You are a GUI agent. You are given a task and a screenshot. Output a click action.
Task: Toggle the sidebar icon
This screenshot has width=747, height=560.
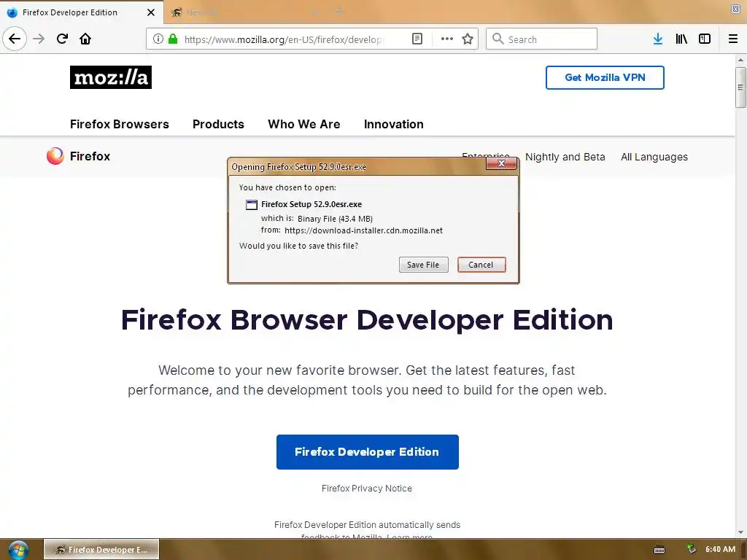(705, 39)
